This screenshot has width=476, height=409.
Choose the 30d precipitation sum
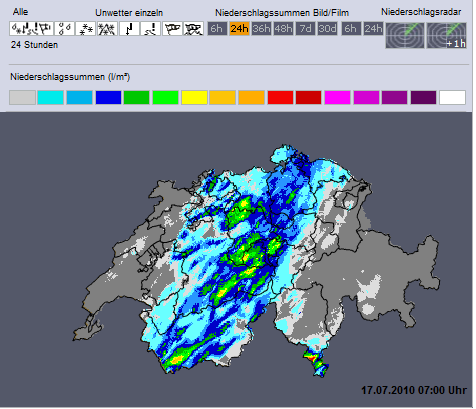tap(327, 29)
